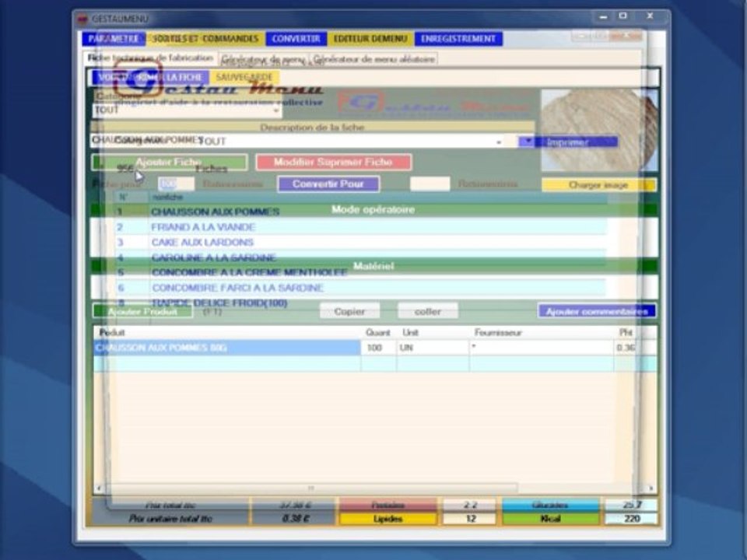This screenshot has width=747, height=560.
Task: Click the green Ajouter Fiche button
Action: tap(169, 162)
